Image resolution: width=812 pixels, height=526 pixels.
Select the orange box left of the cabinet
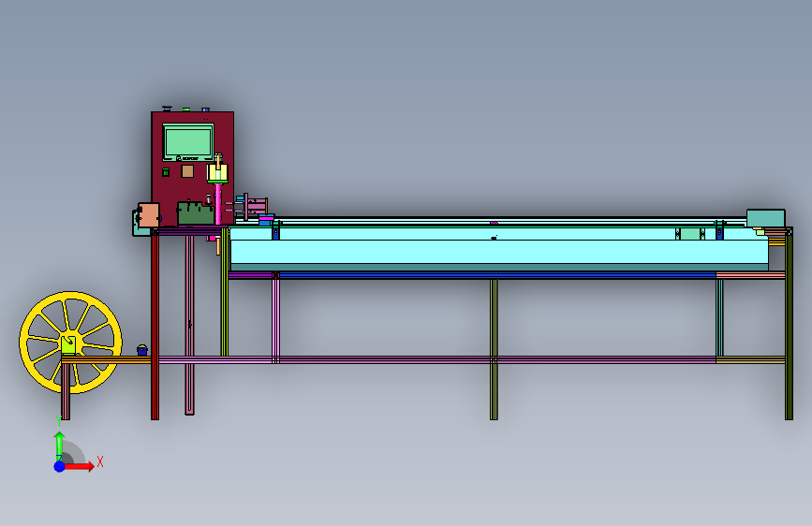click(149, 215)
